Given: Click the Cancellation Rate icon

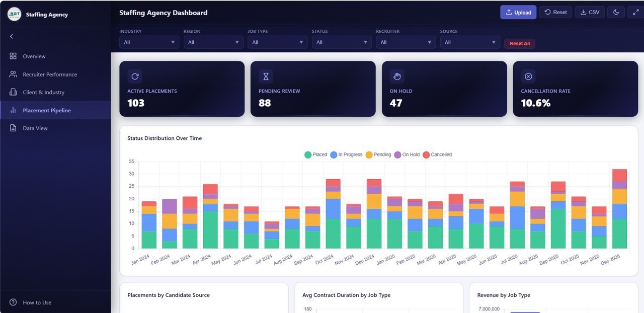Looking at the screenshot, I should click(528, 76).
